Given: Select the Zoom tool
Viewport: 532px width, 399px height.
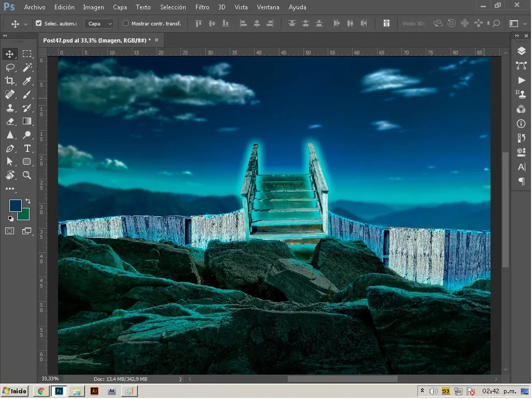Looking at the screenshot, I should tap(27, 175).
